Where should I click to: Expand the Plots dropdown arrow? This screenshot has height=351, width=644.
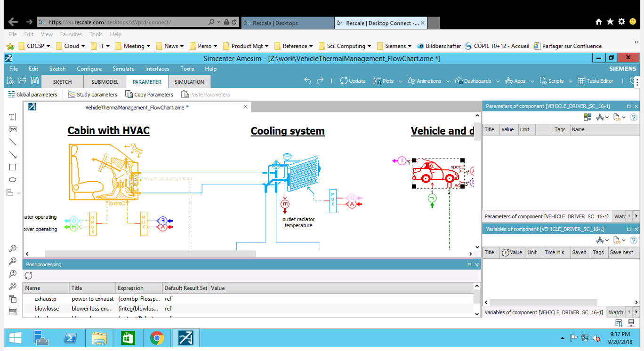click(400, 81)
